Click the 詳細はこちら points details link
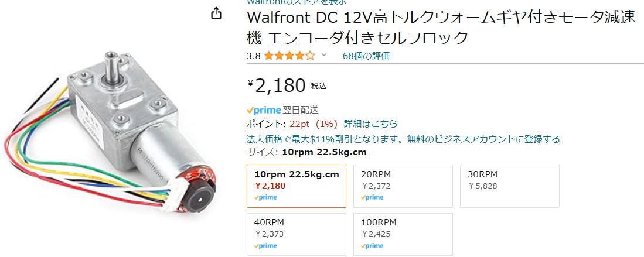Viewport: 644px width, 257px height. (x=371, y=124)
